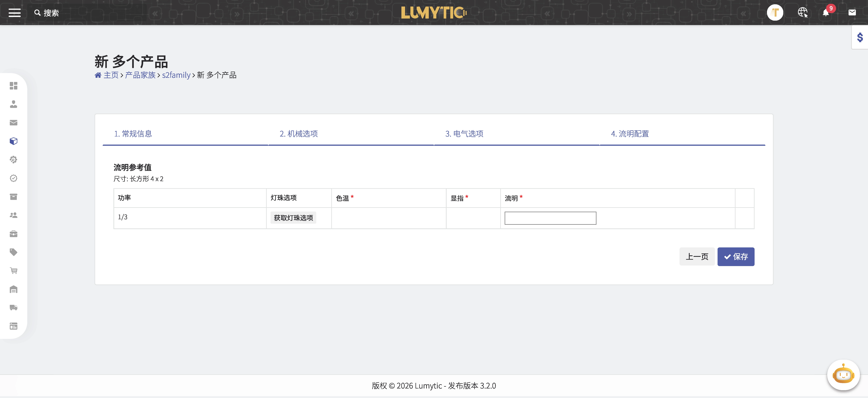The image size is (868, 398).
Task: Open the mail envelope in header
Action: tap(852, 13)
